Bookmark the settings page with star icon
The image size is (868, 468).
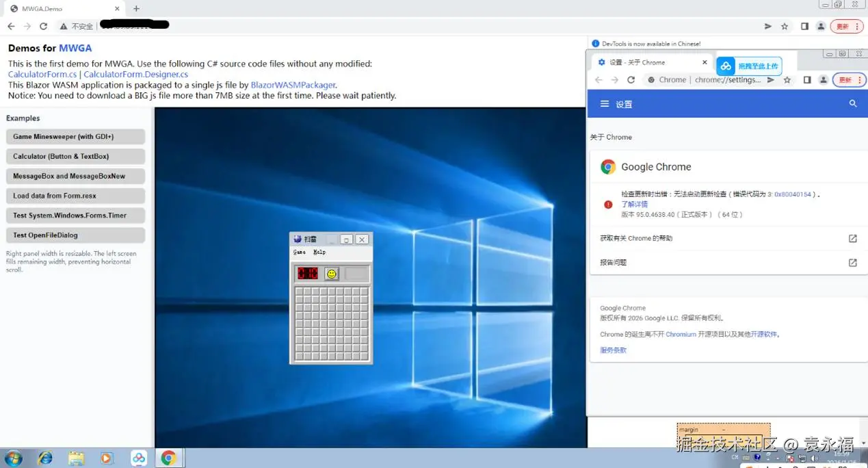point(787,80)
